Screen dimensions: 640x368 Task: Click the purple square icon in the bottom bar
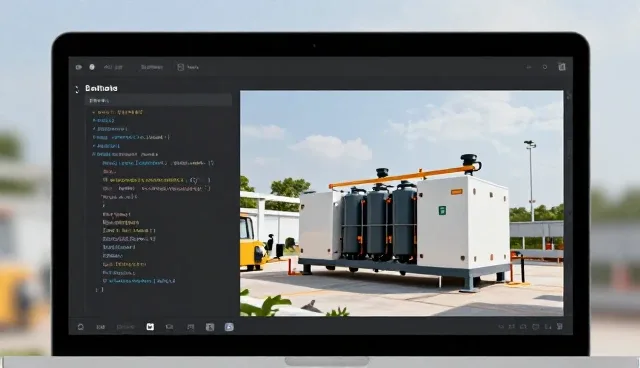pyautogui.click(x=229, y=327)
